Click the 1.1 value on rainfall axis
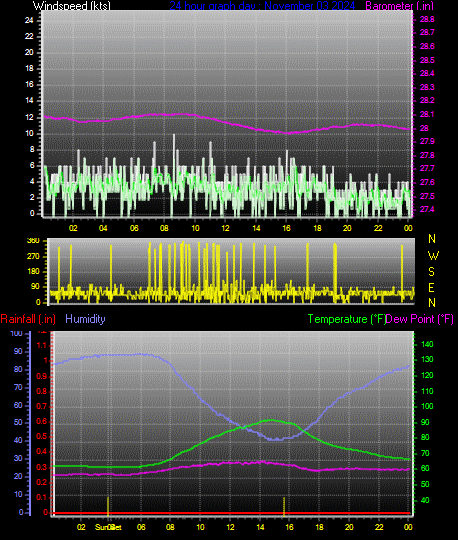 click(41, 345)
